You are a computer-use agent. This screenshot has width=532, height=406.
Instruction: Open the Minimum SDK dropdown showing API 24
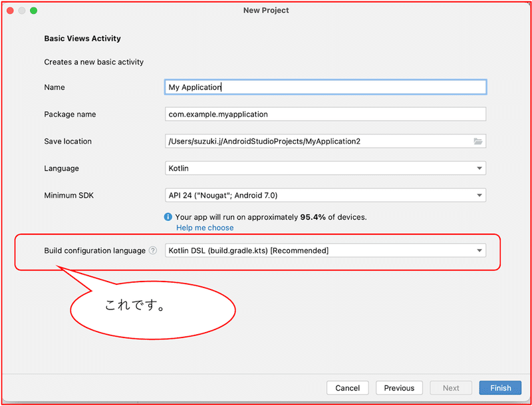pyautogui.click(x=325, y=195)
